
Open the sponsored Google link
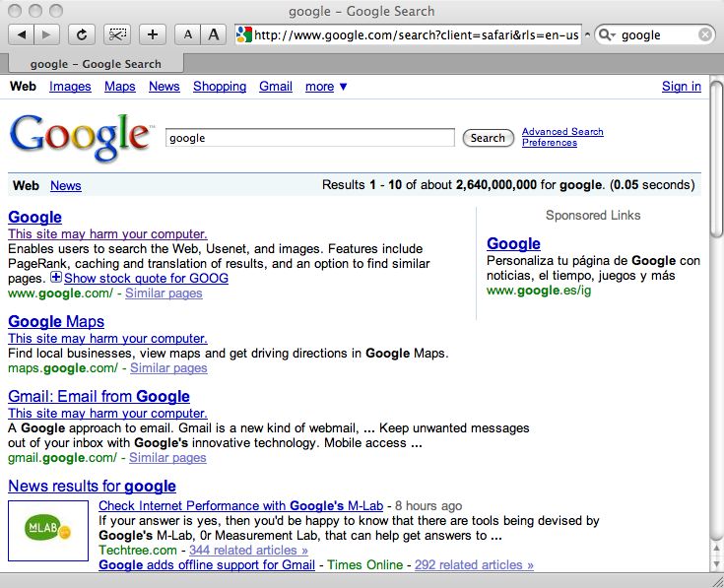[513, 243]
